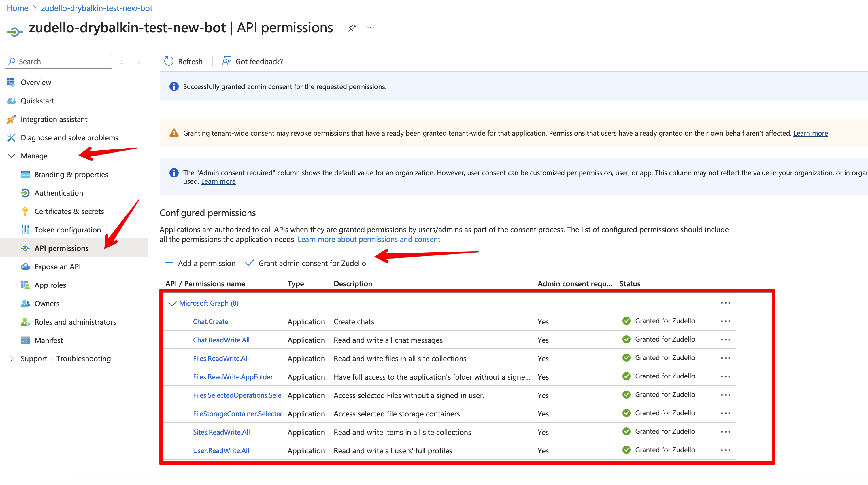Viewport: 868px width, 485px height.
Task: Click into the sidebar Search field
Action: (59, 62)
